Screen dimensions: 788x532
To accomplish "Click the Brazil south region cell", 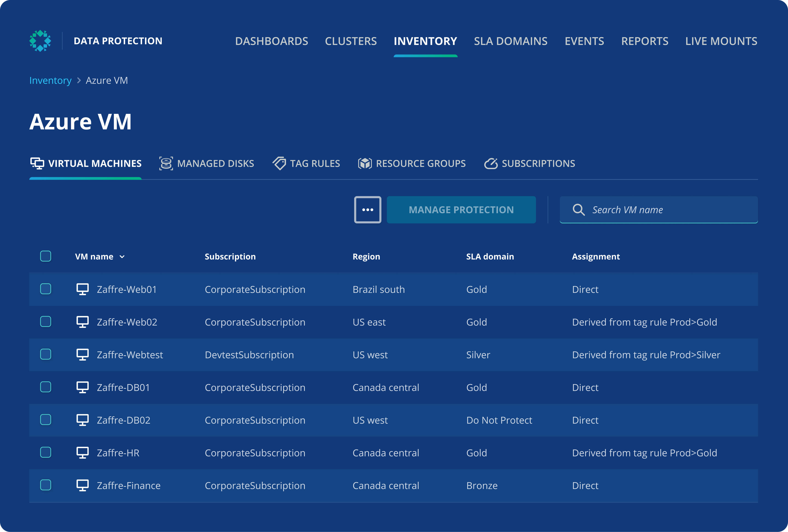I will pos(379,289).
